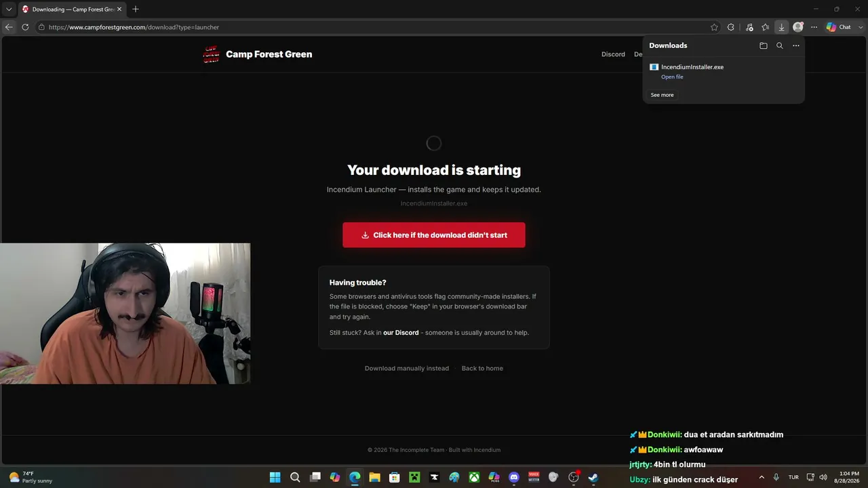The height and width of the screenshot is (488, 868).
Task: Open the Copilot Chat button
Action: coord(838,27)
